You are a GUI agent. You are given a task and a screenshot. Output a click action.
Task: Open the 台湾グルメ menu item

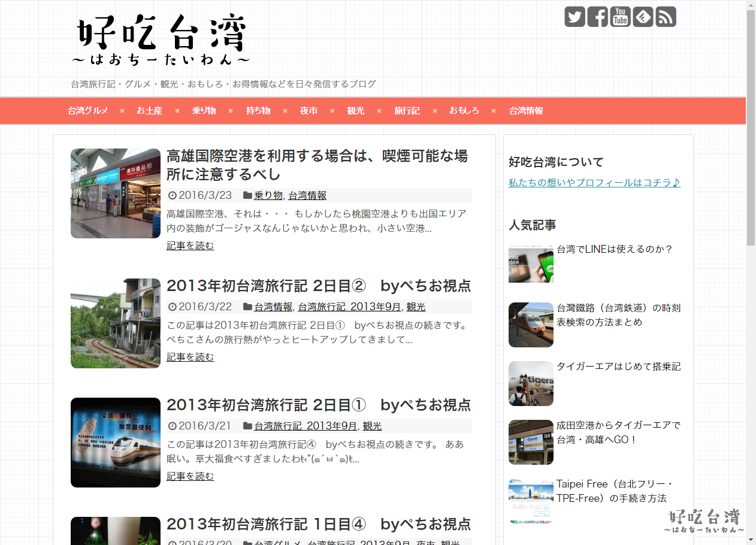click(x=87, y=111)
